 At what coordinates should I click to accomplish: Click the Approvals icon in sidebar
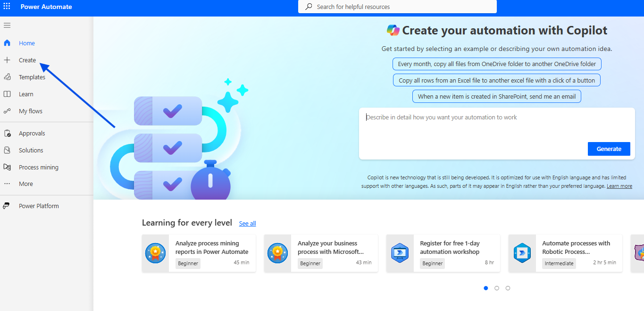pos(7,133)
